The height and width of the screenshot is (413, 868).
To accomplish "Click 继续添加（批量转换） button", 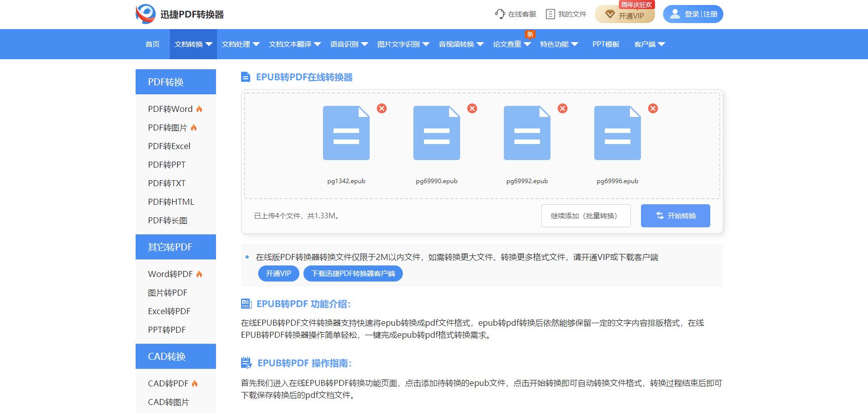I will point(586,216).
